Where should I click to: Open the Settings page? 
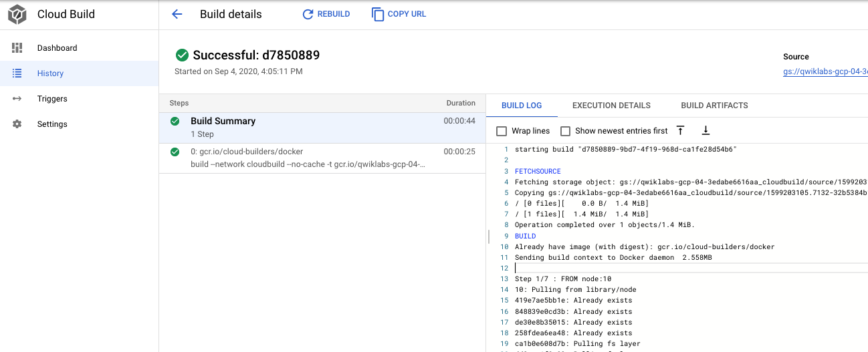(79, 124)
